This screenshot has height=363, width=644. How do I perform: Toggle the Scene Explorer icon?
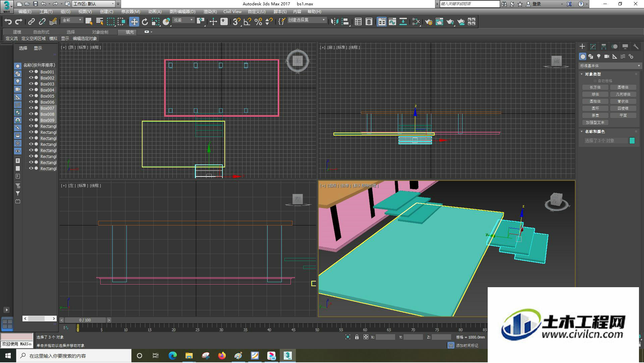click(x=358, y=22)
